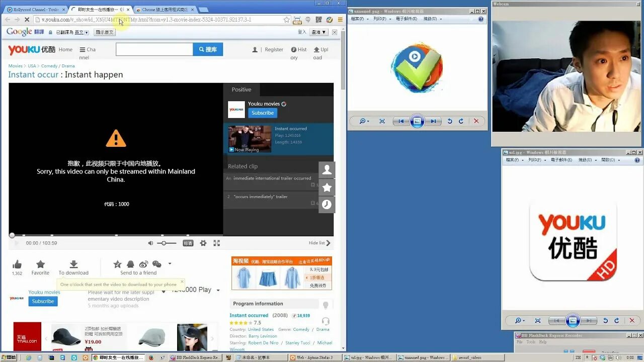The width and height of the screenshot is (644, 362).
Task: Bookmark this page with the star icon
Action: pos(286,20)
